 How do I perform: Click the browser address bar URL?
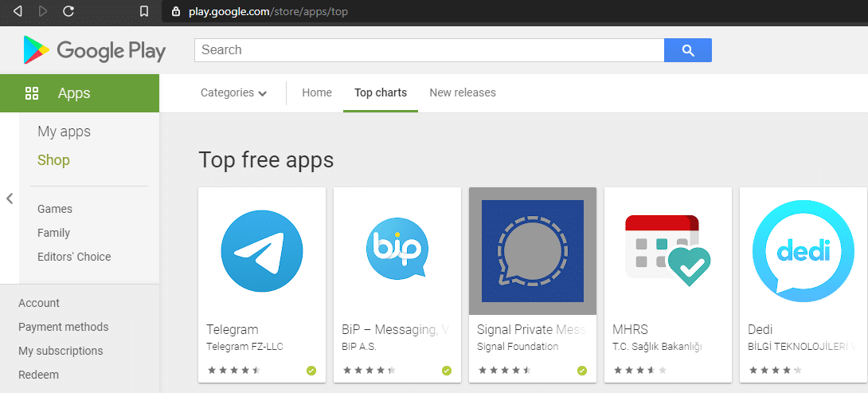pos(268,11)
